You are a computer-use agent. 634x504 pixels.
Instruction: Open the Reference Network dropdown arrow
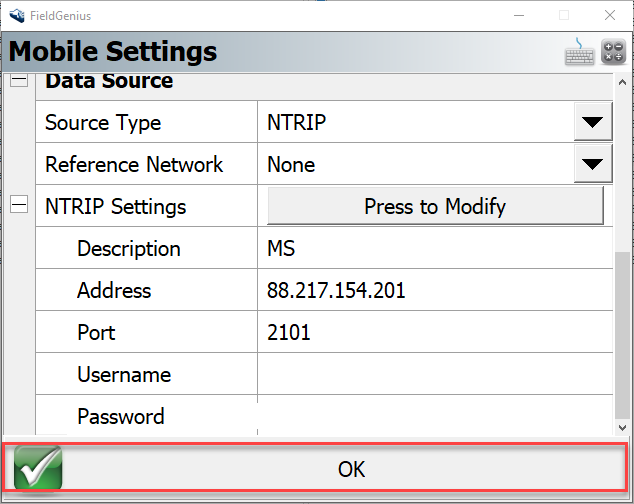593,165
